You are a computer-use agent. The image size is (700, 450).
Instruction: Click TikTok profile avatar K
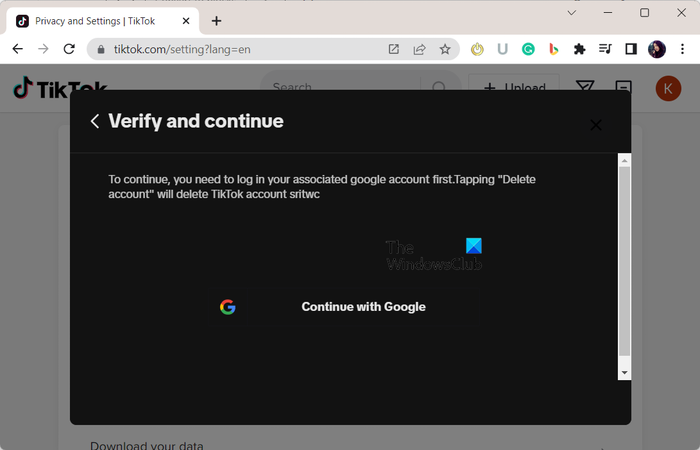click(x=668, y=88)
